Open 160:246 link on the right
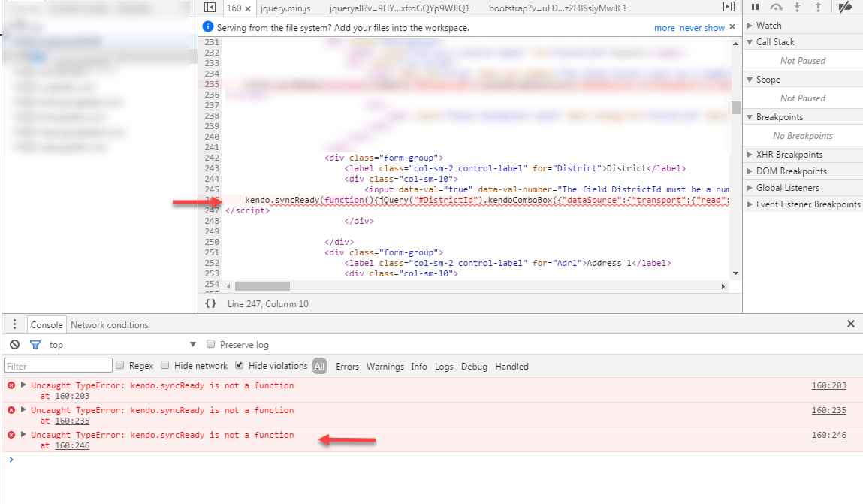The width and height of the screenshot is (863, 504). tap(829, 435)
